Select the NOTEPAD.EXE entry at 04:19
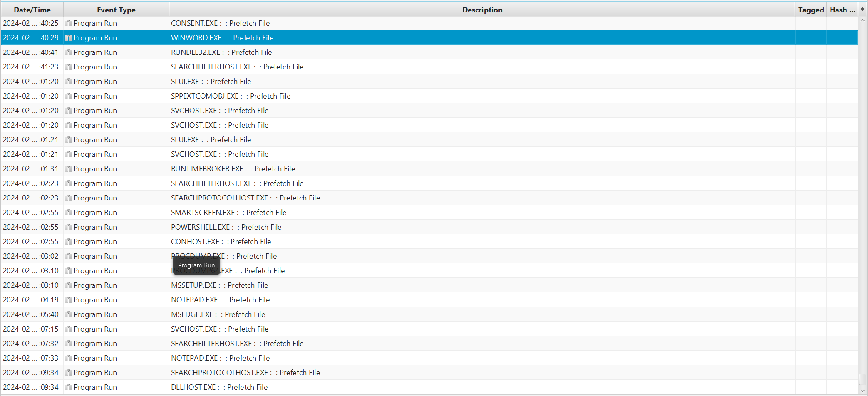 pos(220,300)
